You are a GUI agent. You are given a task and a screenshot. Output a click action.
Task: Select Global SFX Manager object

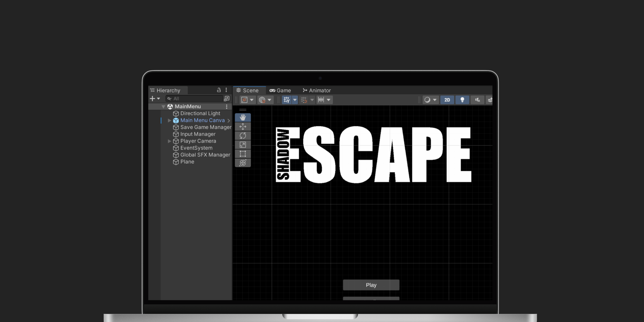[205, 155]
